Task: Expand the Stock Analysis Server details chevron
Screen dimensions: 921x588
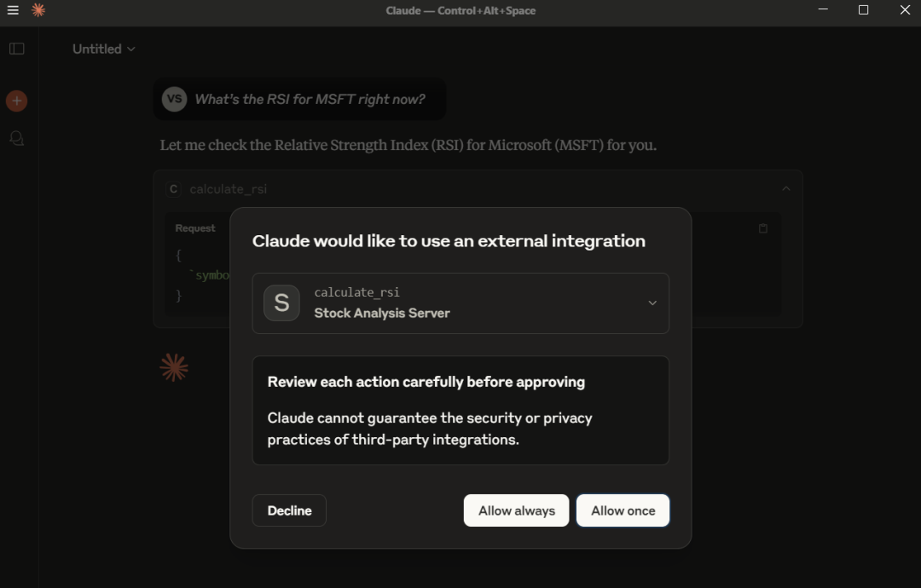Action: click(652, 303)
